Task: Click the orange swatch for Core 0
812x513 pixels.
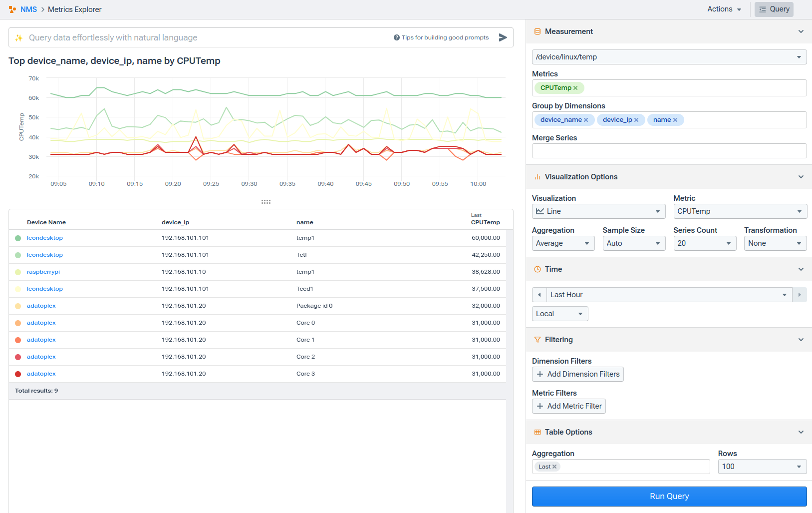Action: pos(18,323)
